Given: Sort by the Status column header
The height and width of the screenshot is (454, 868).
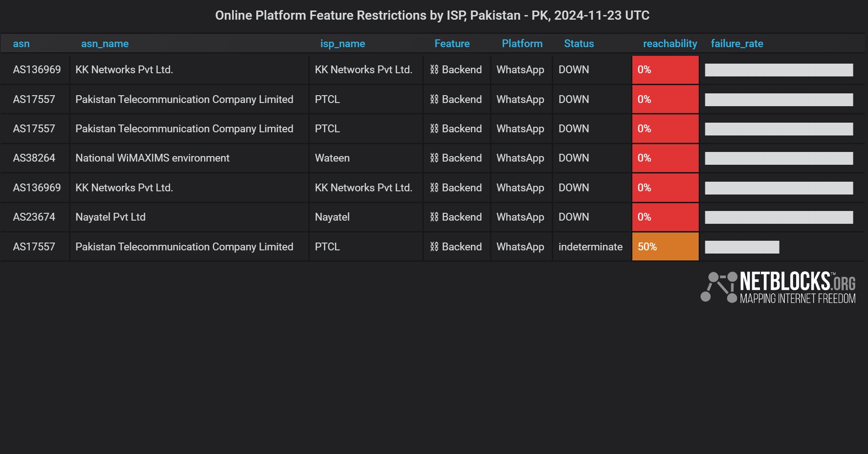Looking at the screenshot, I should click(x=578, y=44).
